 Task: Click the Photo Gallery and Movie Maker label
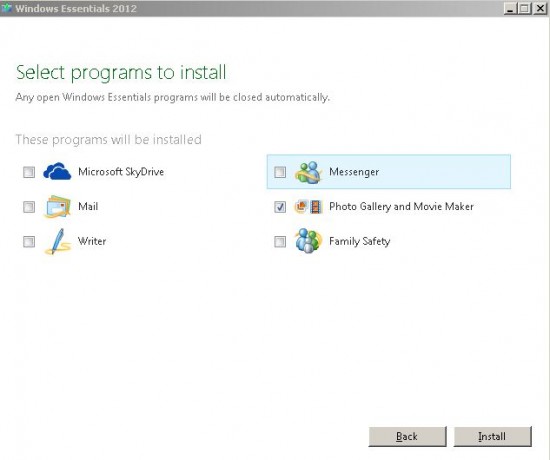tap(401, 206)
